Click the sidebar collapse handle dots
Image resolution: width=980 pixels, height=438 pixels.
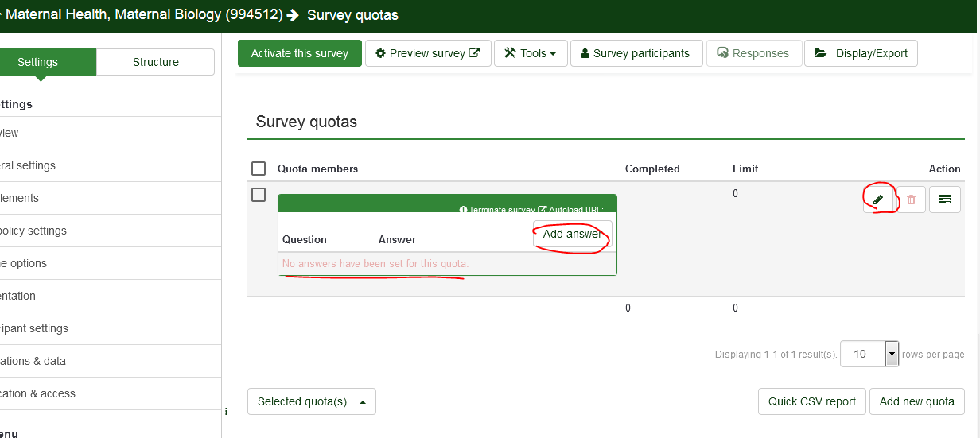(x=227, y=412)
